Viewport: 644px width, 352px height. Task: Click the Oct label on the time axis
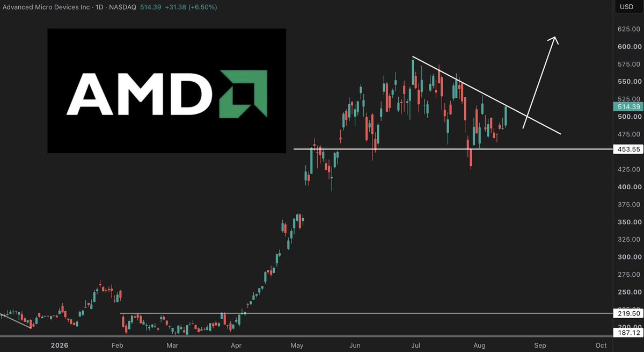(x=602, y=346)
